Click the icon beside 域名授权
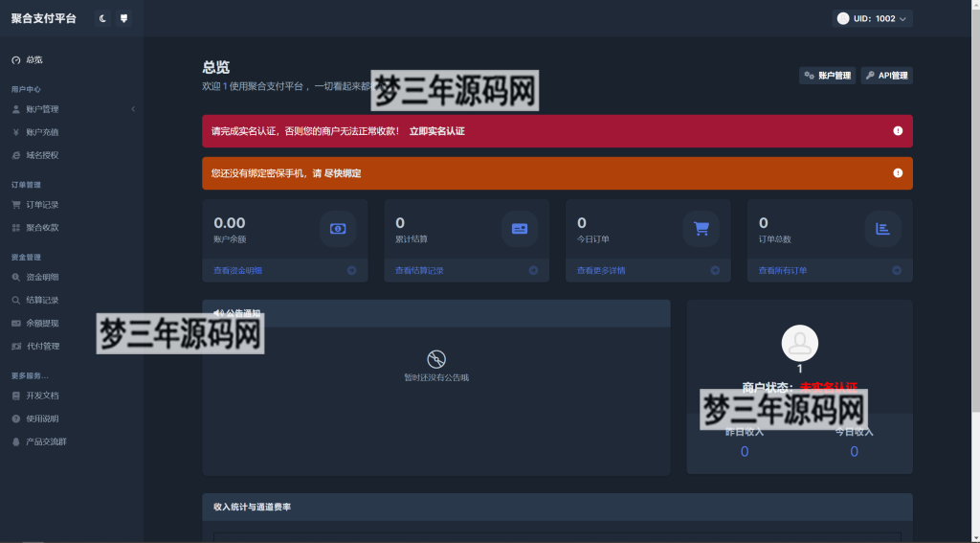Image resolution: width=980 pixels, height=543 pixels. [16, 156]
